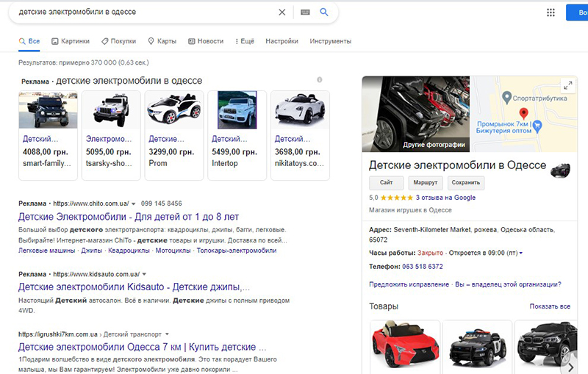Click the Промрынок 7км shopping cart marker
Image resolution: width=588 pixels, height=374 pixels.
point(537,126)
